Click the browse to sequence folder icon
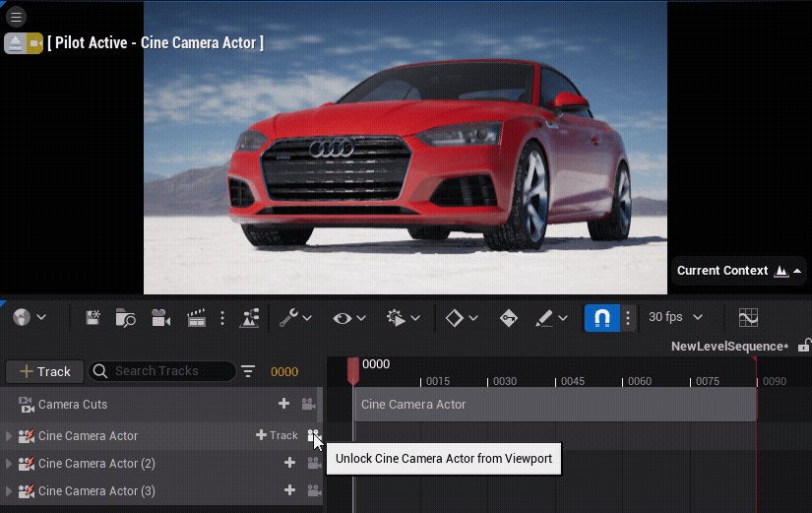Viewport: 812px width, 513px height. 125,318
